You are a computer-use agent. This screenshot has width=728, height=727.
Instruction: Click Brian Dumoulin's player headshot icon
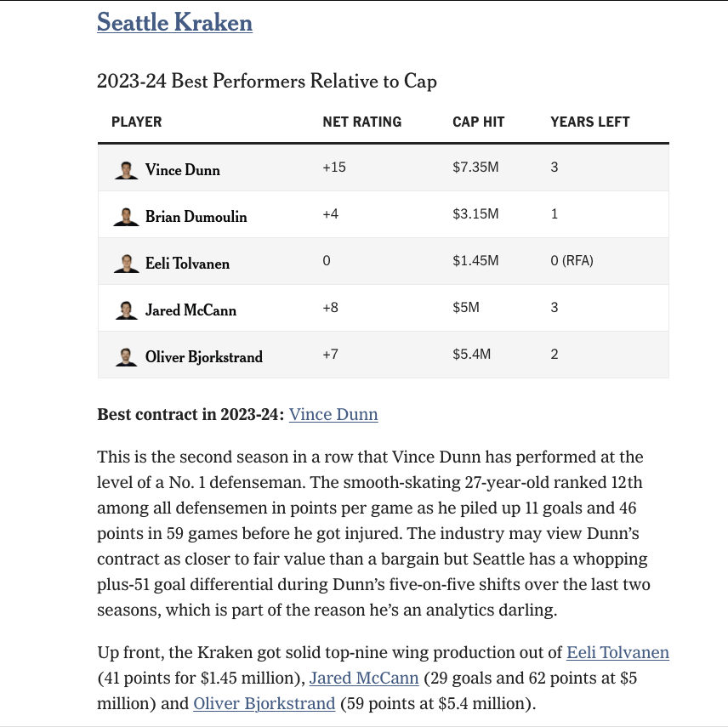126,217
